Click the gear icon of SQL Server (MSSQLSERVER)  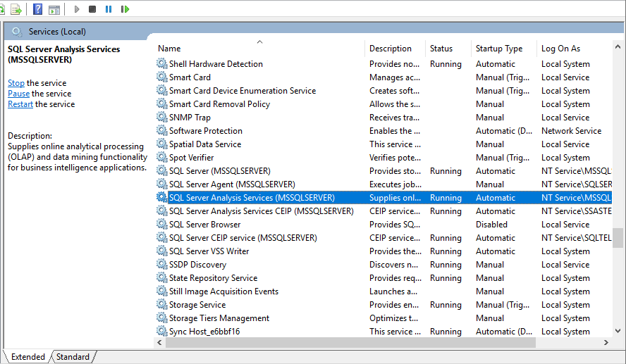pyautogui.click(x=161, y=170)
